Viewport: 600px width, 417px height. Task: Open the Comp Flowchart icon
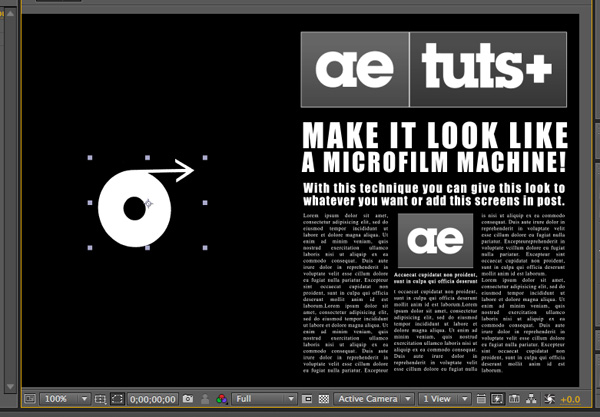pos(531,399)
